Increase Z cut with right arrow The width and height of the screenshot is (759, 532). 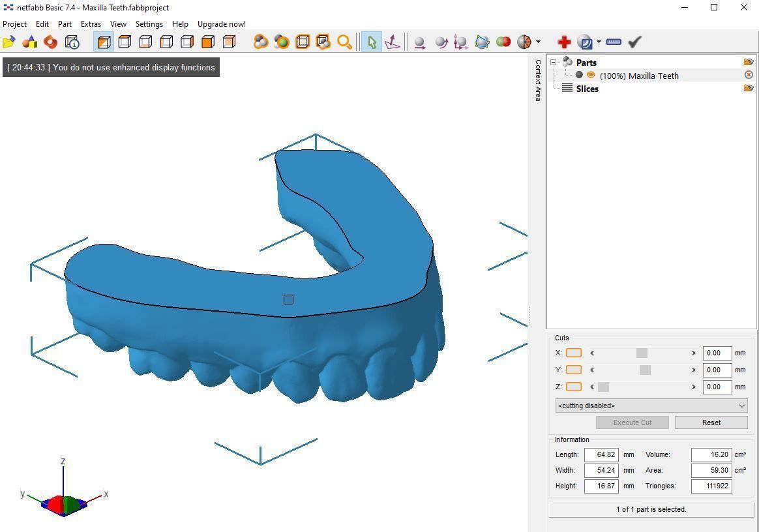[x=693, y=387]
